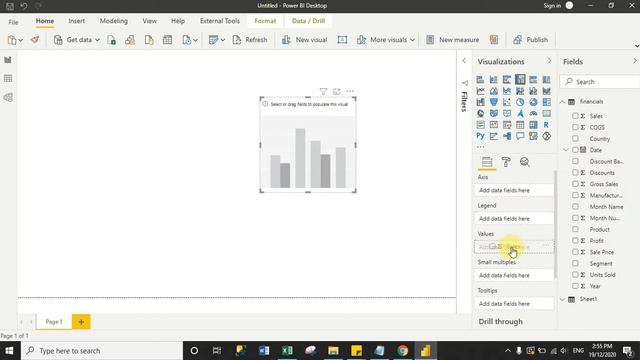Click the New measure button

[452, 40]
